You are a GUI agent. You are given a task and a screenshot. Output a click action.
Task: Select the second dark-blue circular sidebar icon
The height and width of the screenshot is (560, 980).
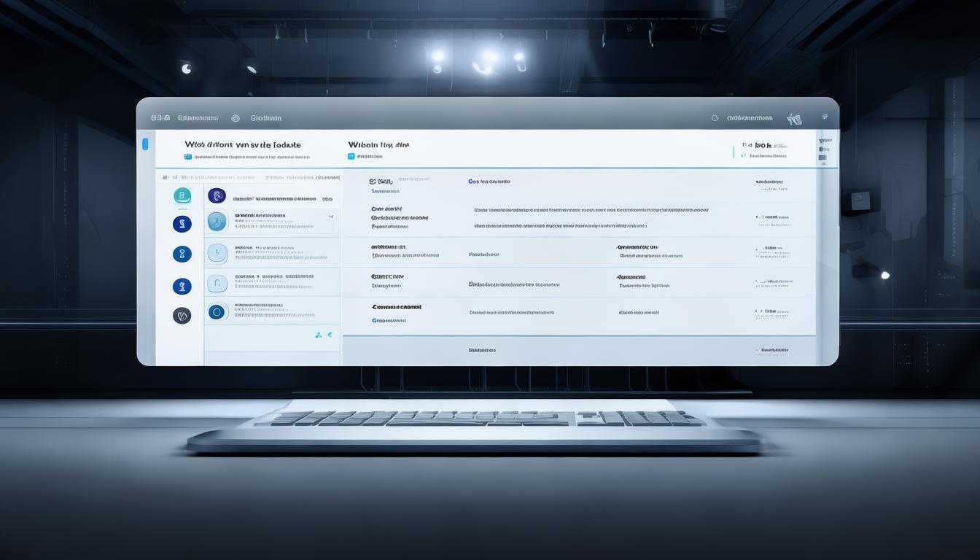click(x=182, y=224)
